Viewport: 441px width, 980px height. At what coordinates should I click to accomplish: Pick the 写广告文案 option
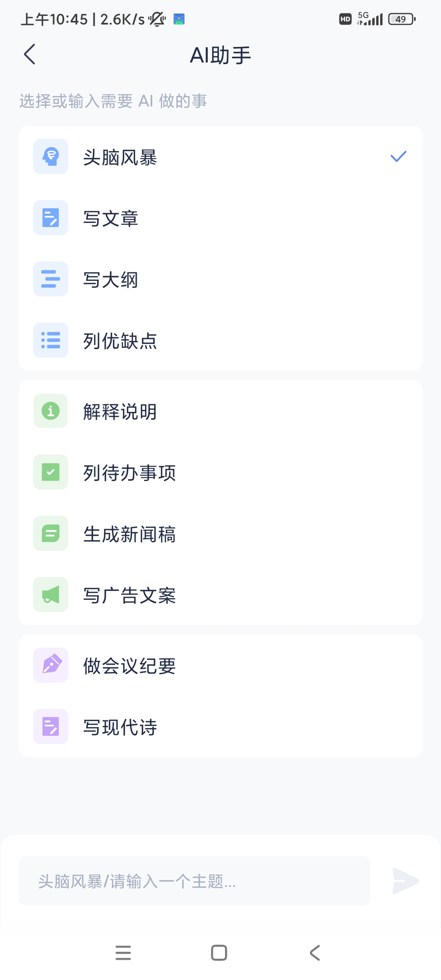[x=129, y=595]
